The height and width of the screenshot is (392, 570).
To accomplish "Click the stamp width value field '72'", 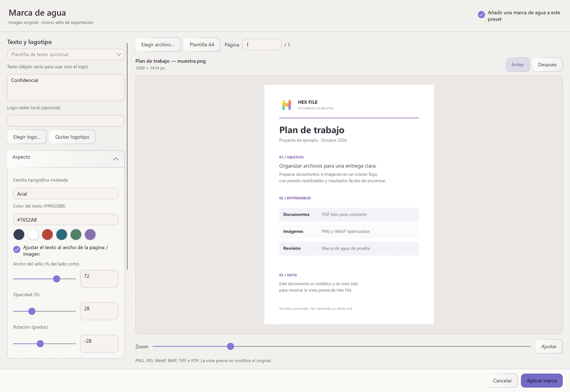I will (99, 279).
